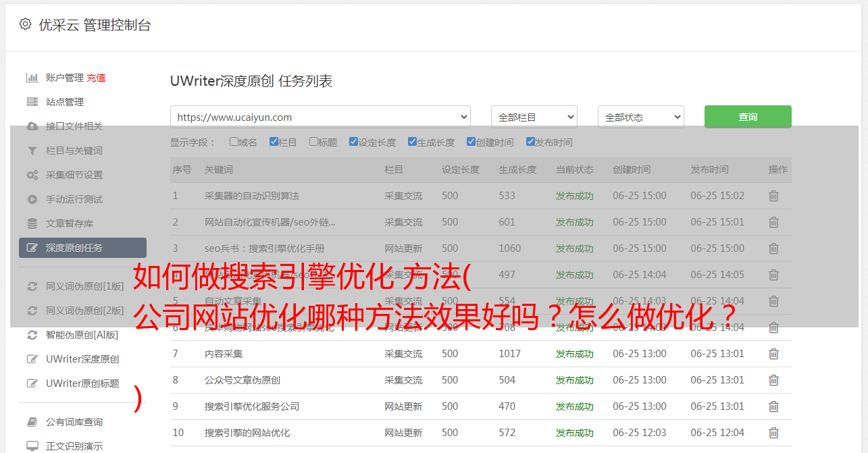
Task: Open 站点管理 in the sidebar
Action: pyautogui.click(x=65, y=102)
